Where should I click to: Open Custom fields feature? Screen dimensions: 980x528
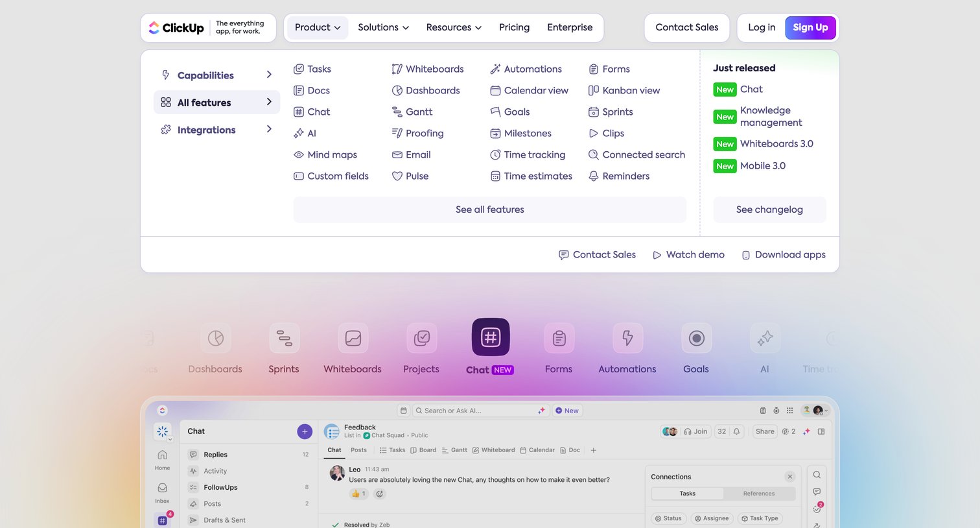click(331, 176)
